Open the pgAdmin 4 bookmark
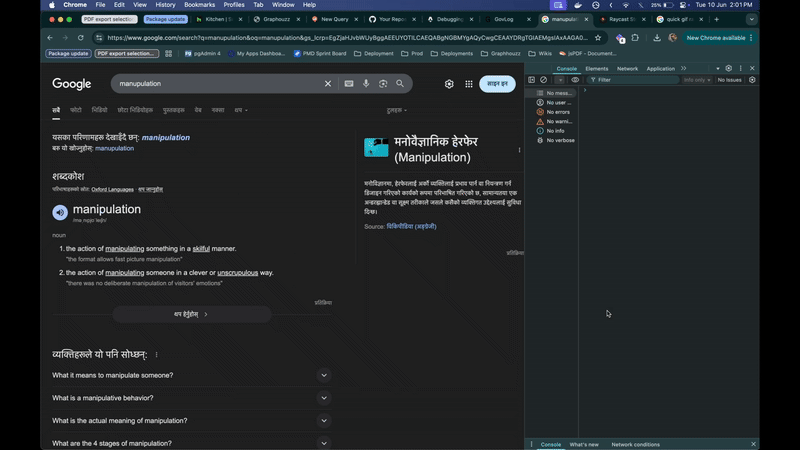Viewport: 800px width, 450px height. click(x=203, y=54)
